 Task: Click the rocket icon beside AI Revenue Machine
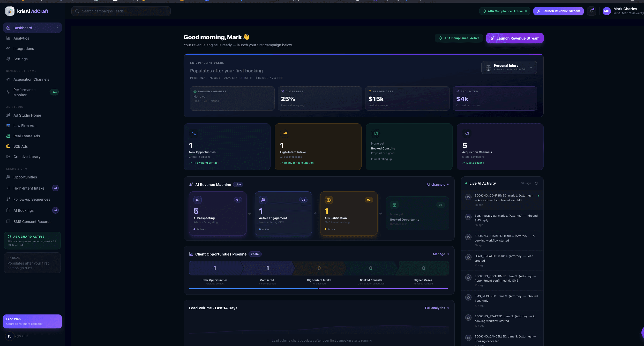(191, 185)
